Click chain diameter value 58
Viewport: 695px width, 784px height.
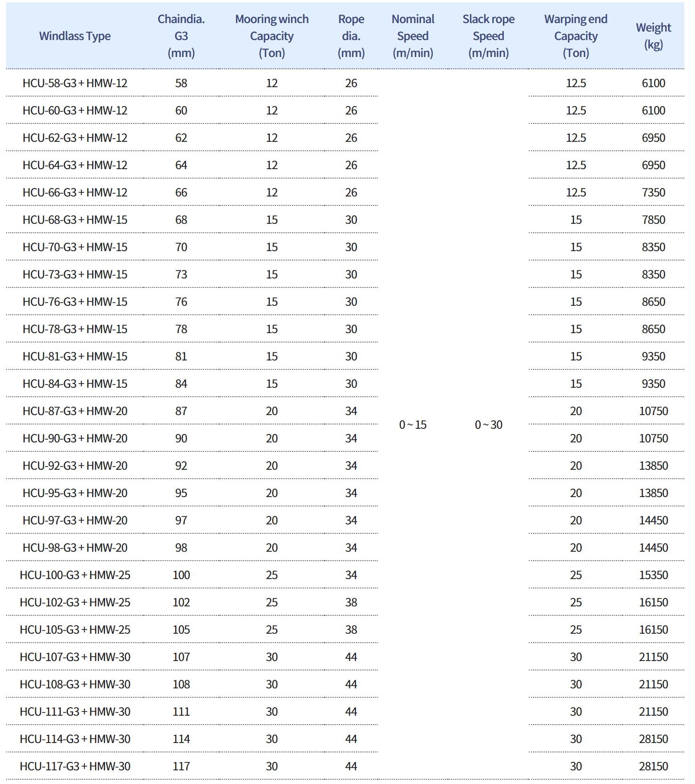click(x=181, y=83)
